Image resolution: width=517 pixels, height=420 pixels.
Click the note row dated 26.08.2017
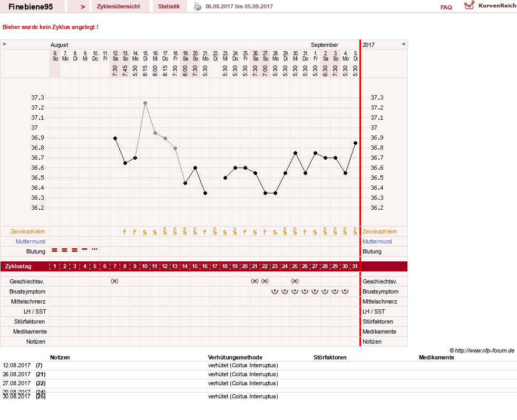pos(258,374)
